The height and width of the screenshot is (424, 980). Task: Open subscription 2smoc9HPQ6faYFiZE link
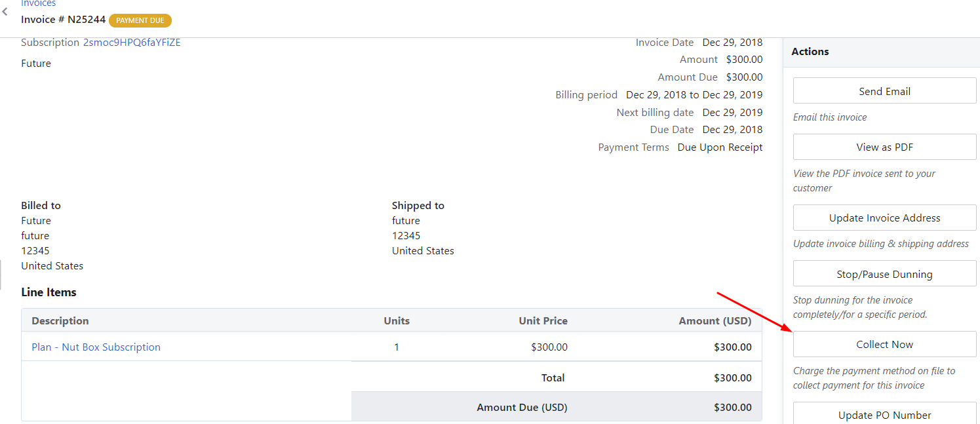click(132, 43)
